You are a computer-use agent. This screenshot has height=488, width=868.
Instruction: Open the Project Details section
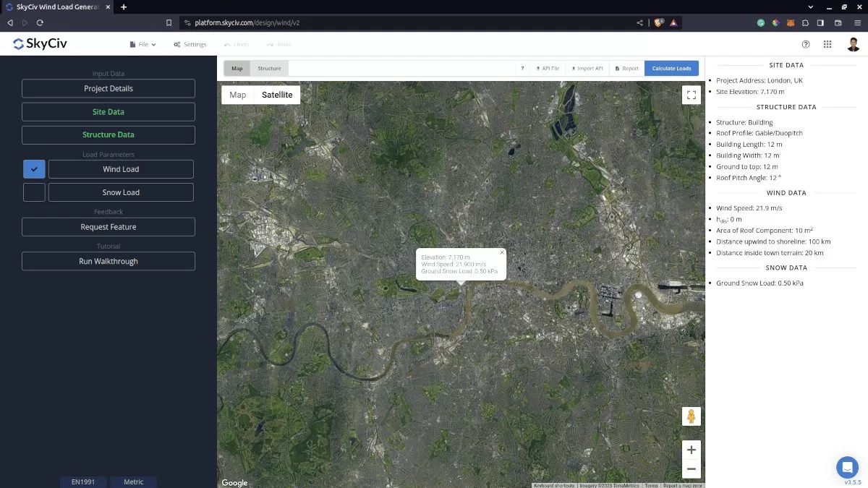pyautogui.click(x=109, y=88)
